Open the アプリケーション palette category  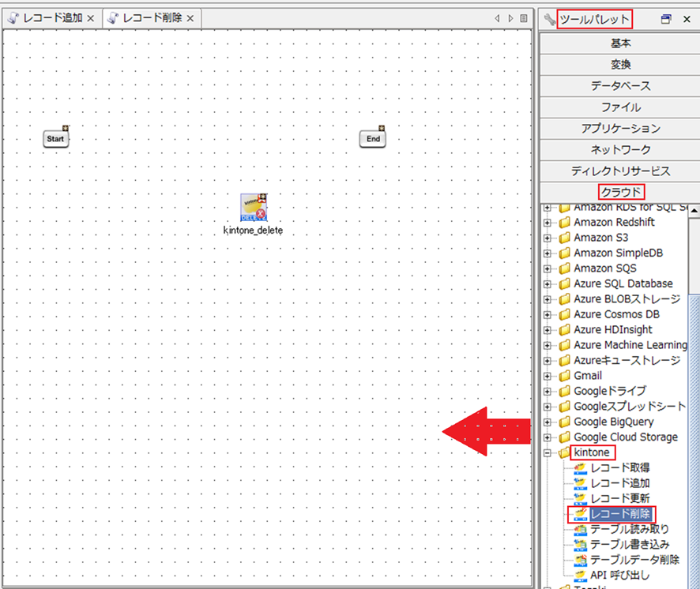pos(620,129)
